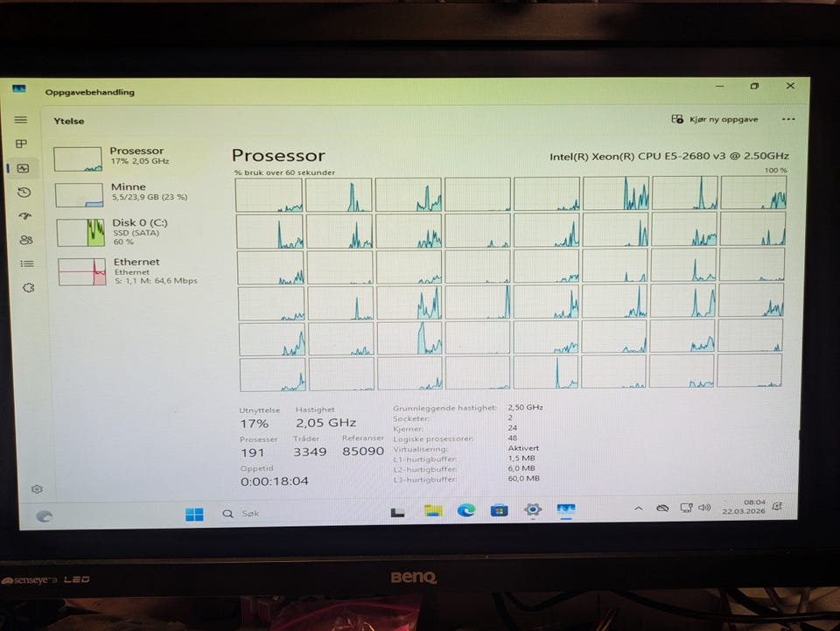Click the 2,05 GHz Hastighet value

(x=325, y=423)
